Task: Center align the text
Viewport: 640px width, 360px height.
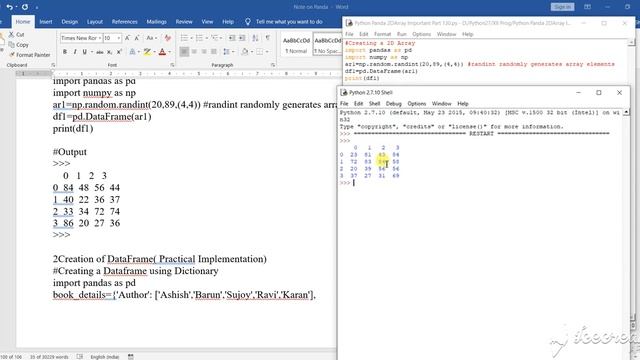Action: (194, 52)
